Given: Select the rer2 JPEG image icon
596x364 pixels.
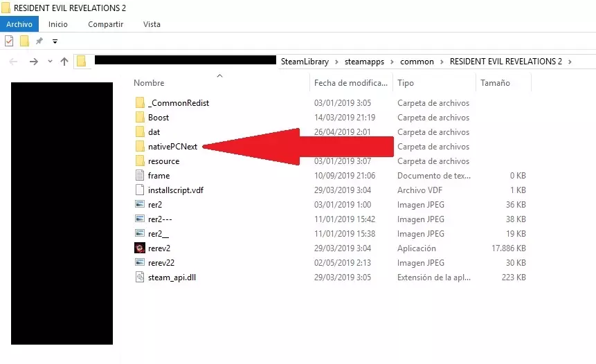Looking at the screenshot, I should [140, 204].
